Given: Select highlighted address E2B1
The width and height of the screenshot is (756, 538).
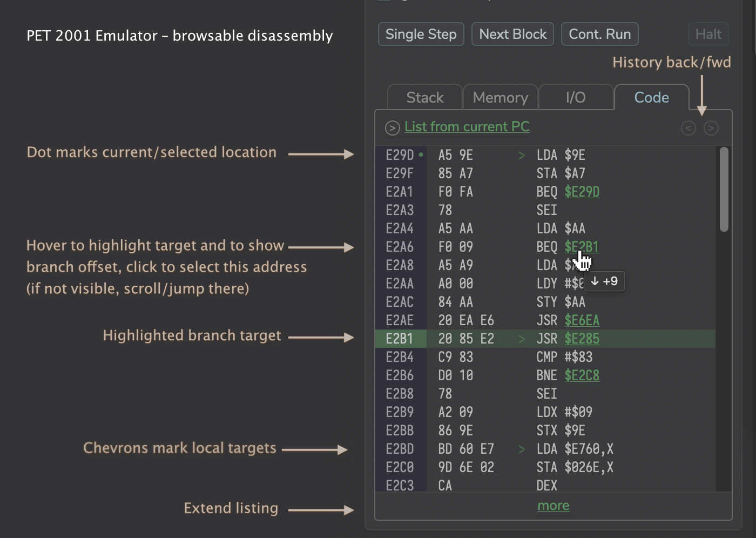Looking at the screenshot, I should 400,339.
